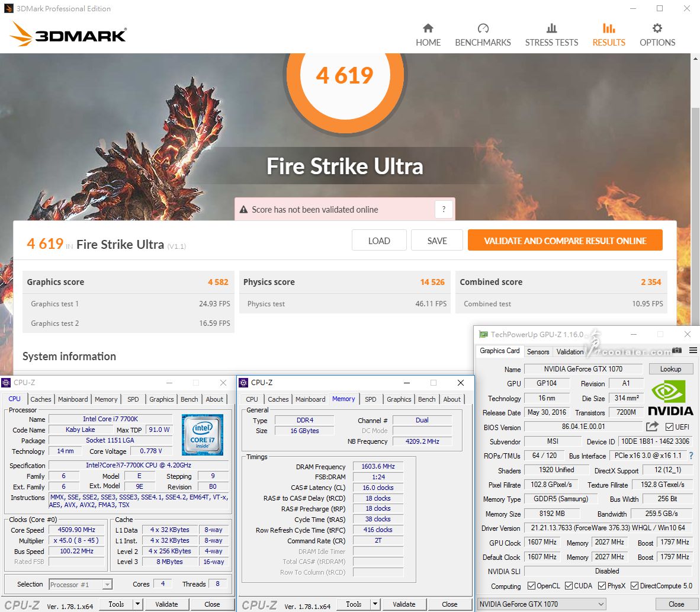Viewport: 700px width, 612px height.
Task: Click the DRAM Frequency value 1603.6 MHz
Action: (378, 466)
